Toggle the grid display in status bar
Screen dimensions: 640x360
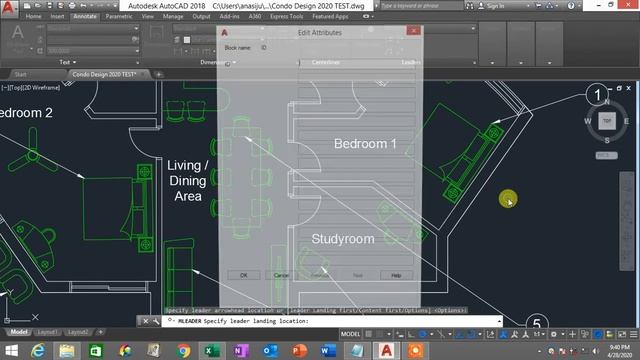(369, 334)
